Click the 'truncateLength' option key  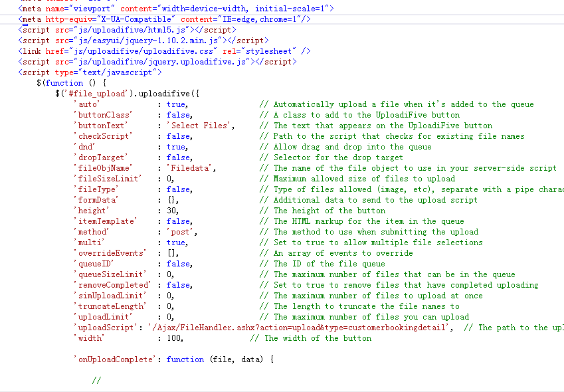(110, 306)
